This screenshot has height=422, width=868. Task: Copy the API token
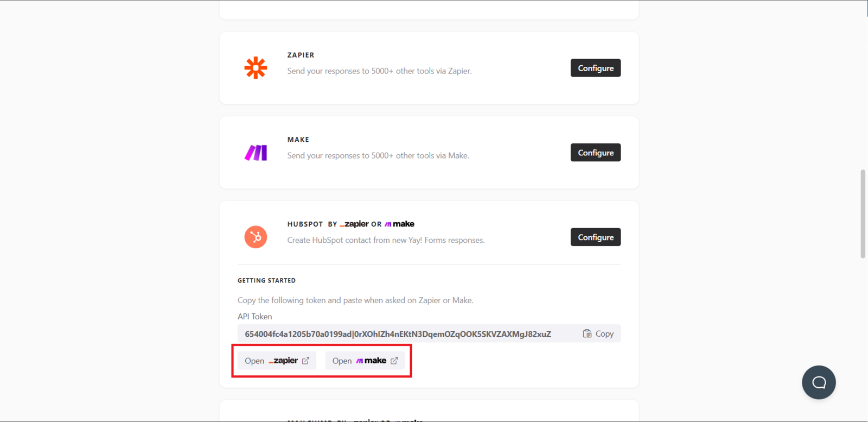point(598,333)
